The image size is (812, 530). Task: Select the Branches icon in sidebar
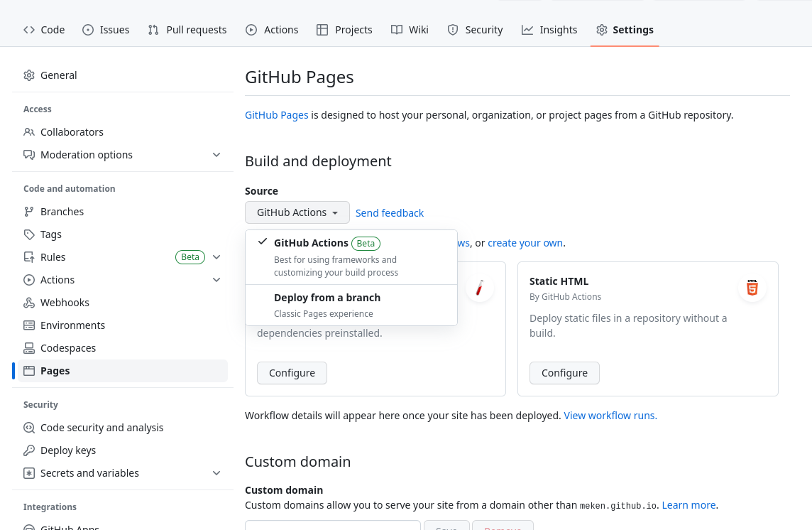pyautogui.click(x=31, y=211)
